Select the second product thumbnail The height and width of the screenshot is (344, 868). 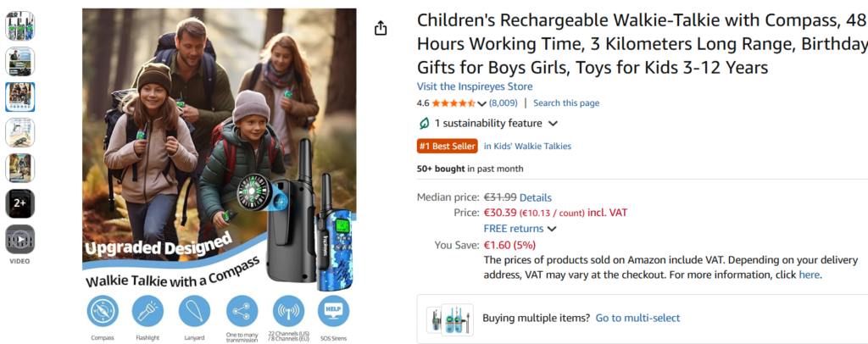click(x=20, y=61)
